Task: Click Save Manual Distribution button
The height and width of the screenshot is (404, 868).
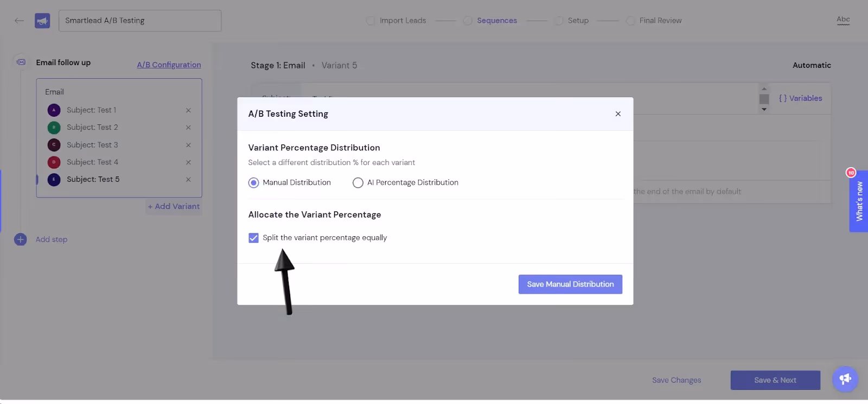Action: click(x=570, y=285)
